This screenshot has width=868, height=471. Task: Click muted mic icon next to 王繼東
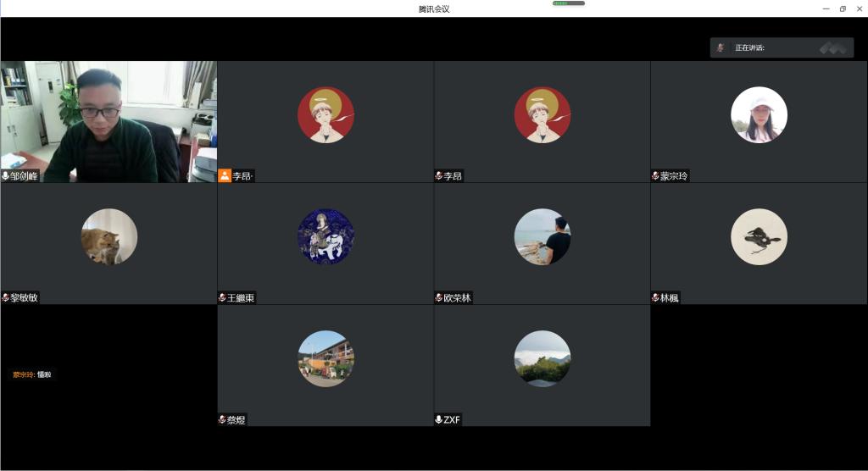223,298
